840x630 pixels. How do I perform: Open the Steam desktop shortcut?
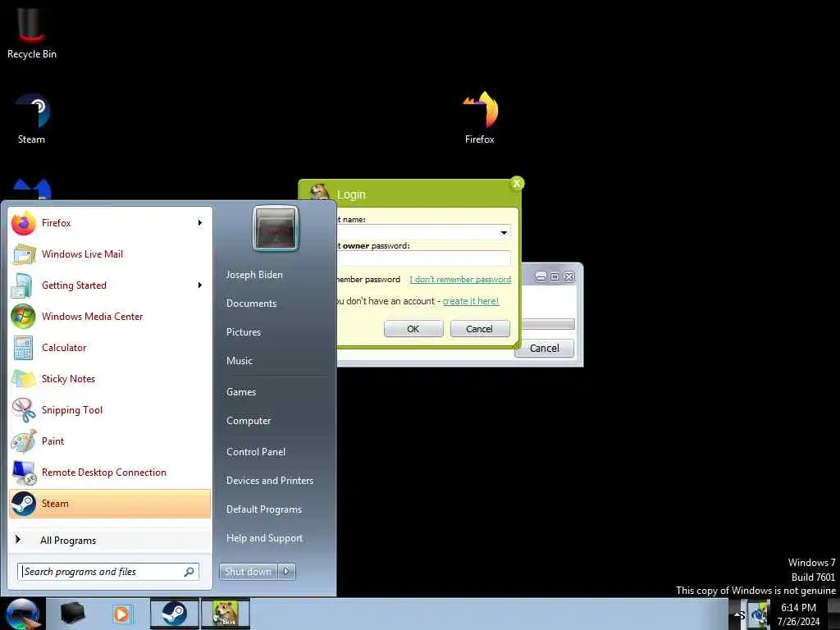(x=32, y=119)
